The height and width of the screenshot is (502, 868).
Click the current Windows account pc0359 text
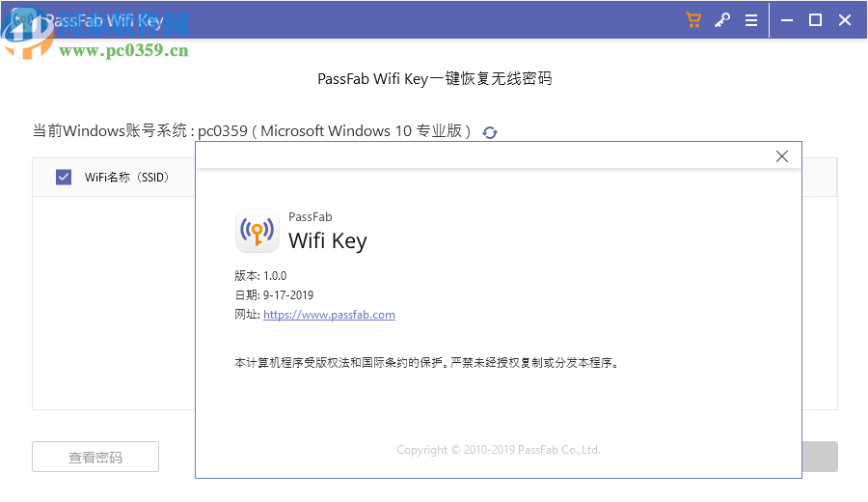coord(252,130)
